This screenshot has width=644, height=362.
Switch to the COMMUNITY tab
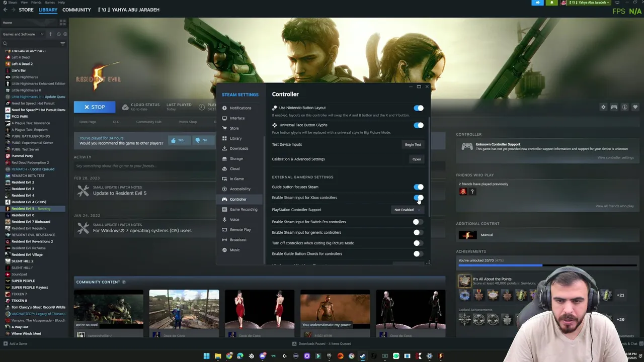tap(76, 10)
